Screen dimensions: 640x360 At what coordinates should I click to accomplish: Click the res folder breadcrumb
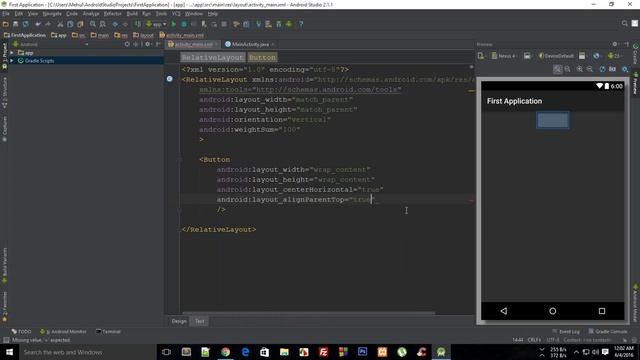[x=121, y=35]
